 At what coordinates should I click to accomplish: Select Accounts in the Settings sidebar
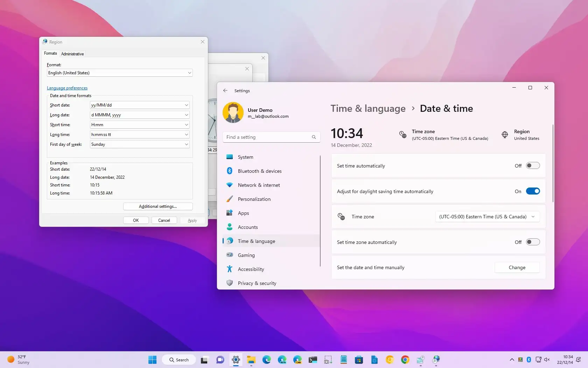pos(248,227)
